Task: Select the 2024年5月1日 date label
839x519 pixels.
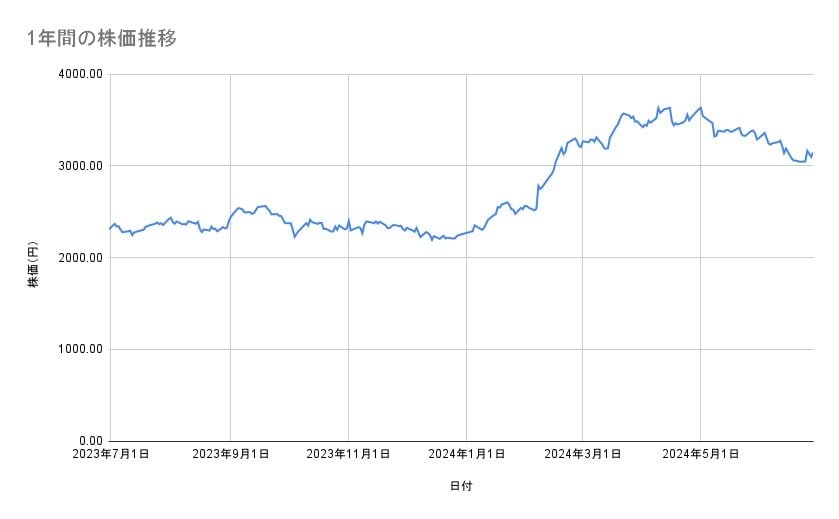Action: (701, 454)
